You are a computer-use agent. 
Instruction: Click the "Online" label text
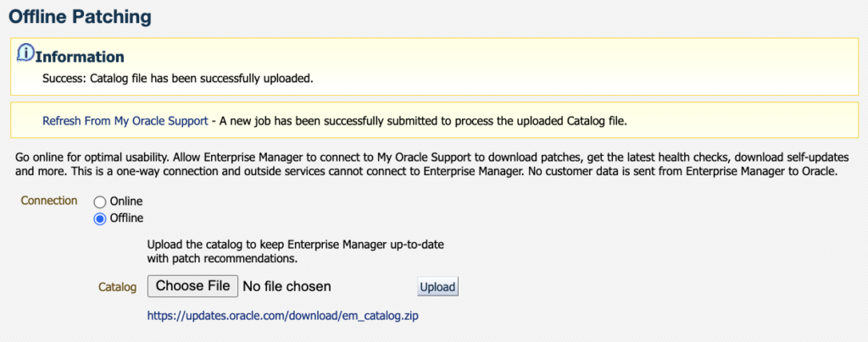126,201
